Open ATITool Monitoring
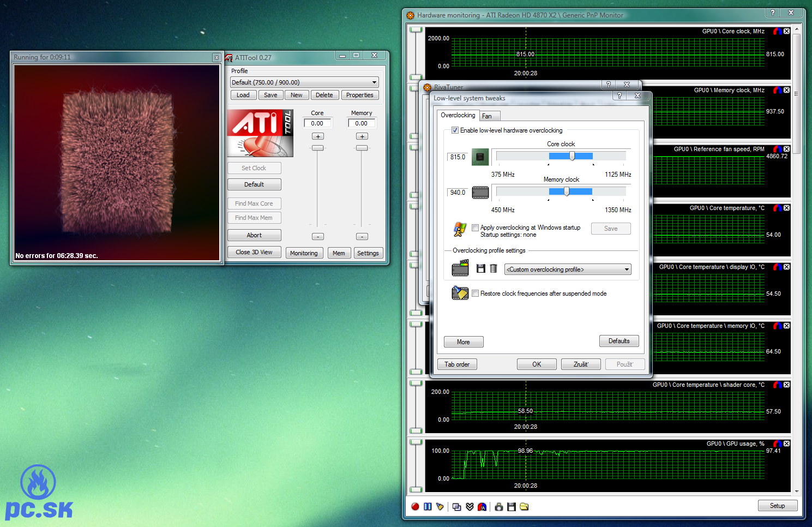This screenshot has height=527, width=812. point(304,253)
